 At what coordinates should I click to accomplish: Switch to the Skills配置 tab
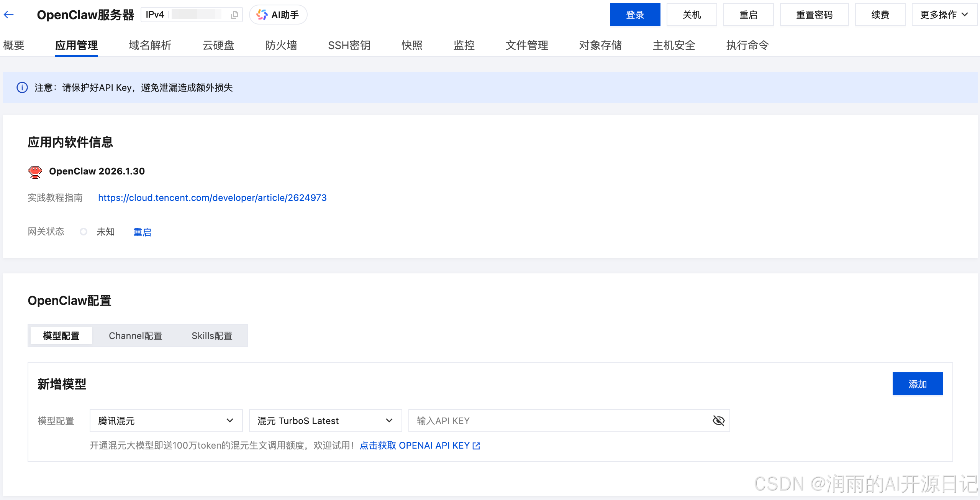tap(211, 336)
